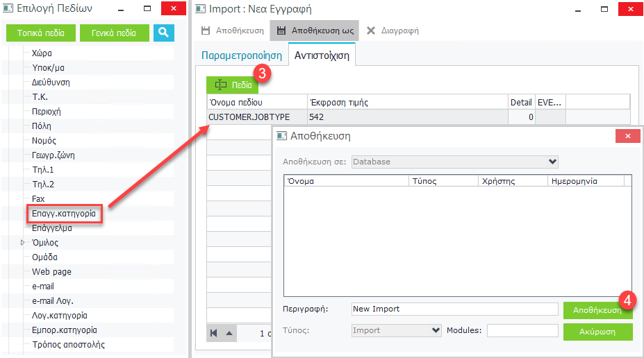
Task: Click the Αποθήκευση save toolbar icon
Action: pyautogui.click(x=206, y=31)
